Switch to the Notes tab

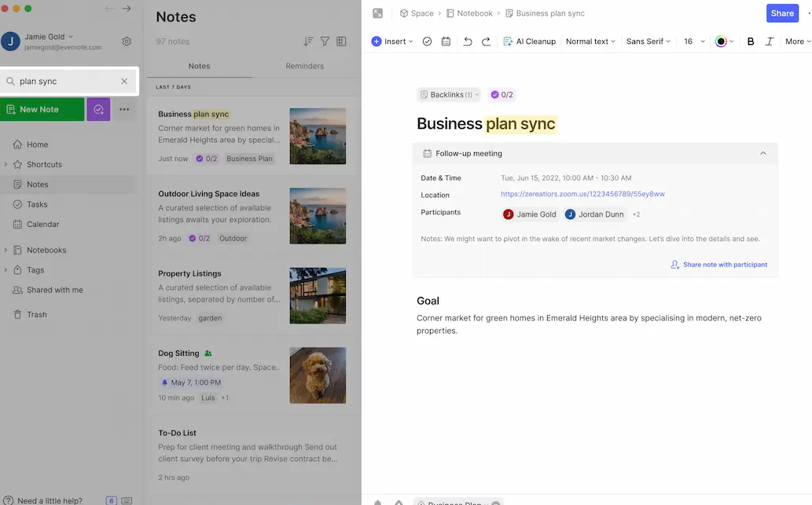[200, 66]
